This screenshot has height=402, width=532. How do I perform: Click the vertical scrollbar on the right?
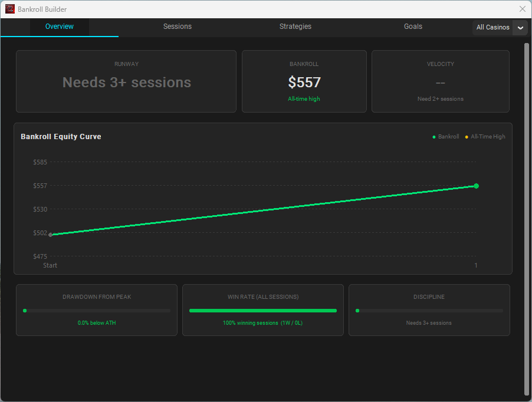527,218
